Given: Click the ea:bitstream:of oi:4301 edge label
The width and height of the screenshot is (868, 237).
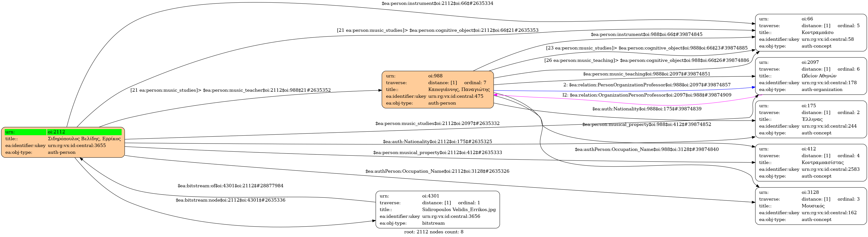Looking at the screenshot, I should click(x=231, y=186).
